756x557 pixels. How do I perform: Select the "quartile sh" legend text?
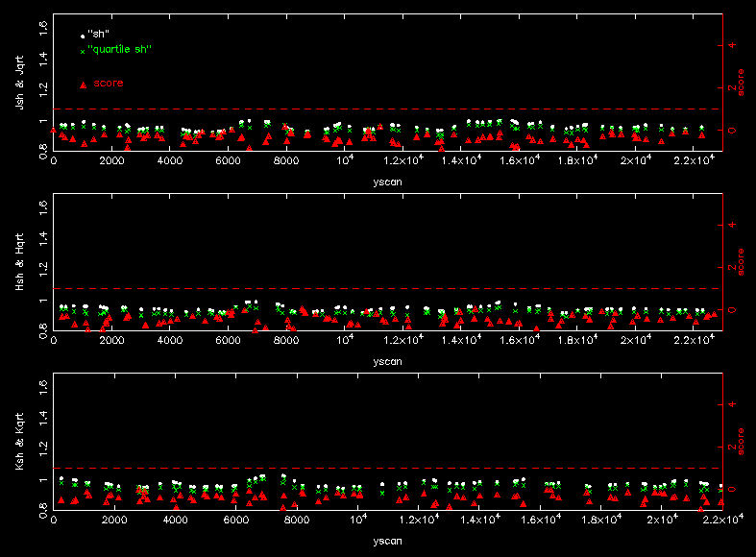(119, 49)
